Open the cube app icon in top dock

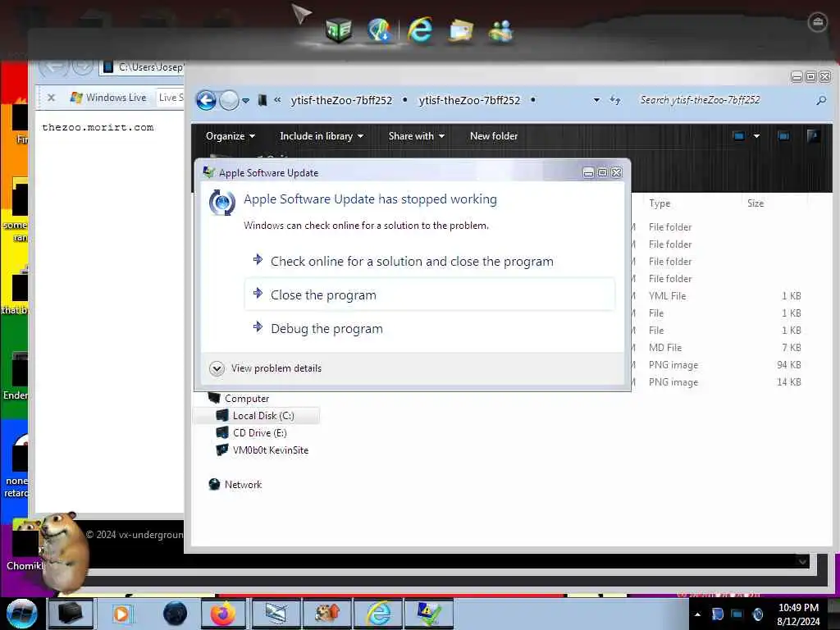[x=339, y=30]
